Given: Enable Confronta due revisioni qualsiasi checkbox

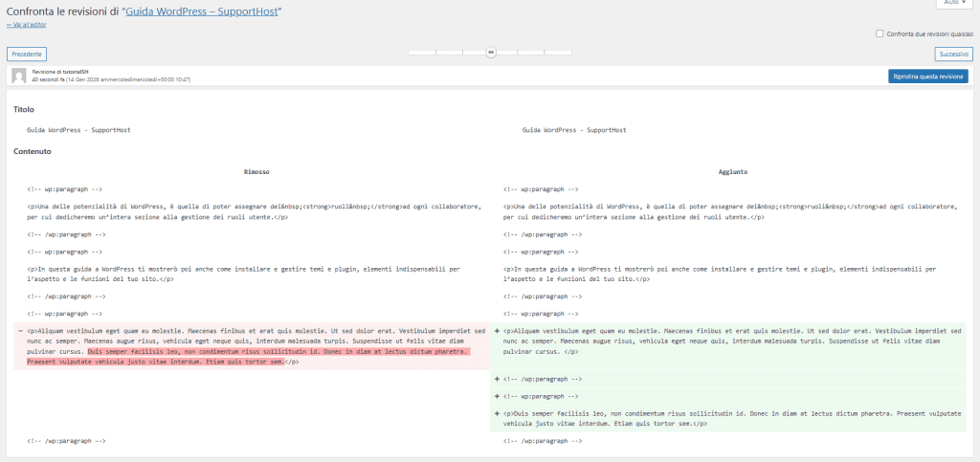Looking at the screenshot, I should coord(880,33).
